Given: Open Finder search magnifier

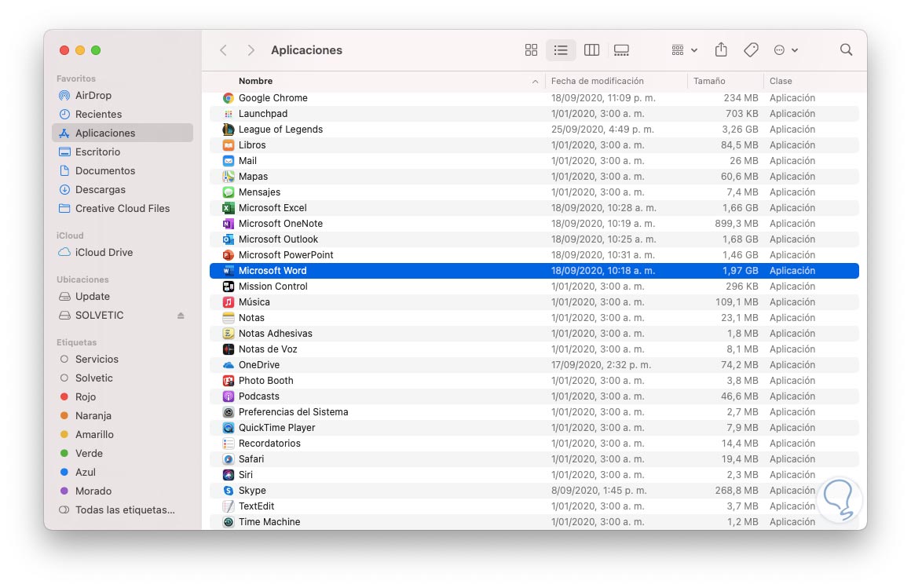Looking at the screenshot, I should pyautogui.click(x=846, y=50).
